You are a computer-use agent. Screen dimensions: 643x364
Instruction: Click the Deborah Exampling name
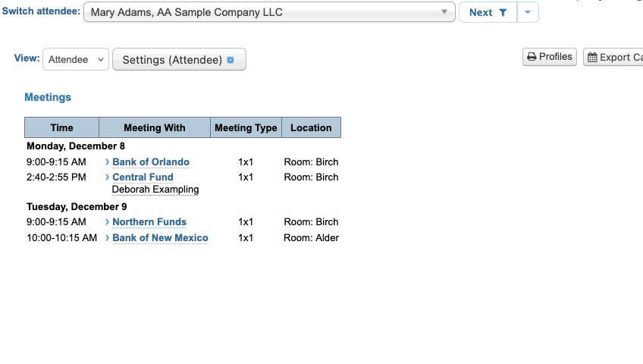(x=155, y=190)
